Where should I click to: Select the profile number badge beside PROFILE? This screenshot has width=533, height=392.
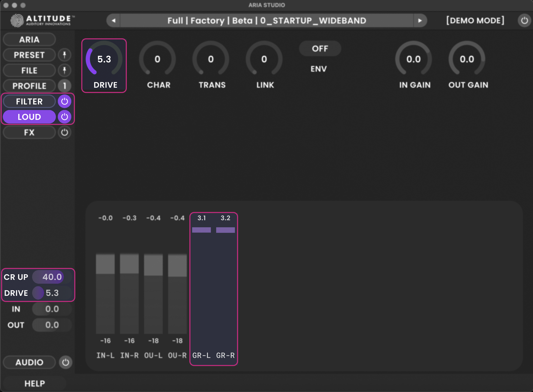[64, 86]
